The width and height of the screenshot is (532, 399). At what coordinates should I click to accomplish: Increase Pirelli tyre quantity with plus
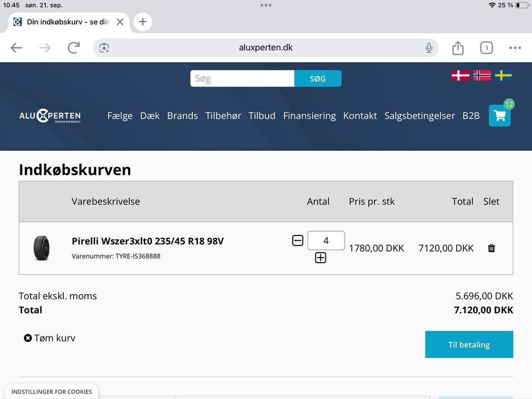tap(320, 258)
